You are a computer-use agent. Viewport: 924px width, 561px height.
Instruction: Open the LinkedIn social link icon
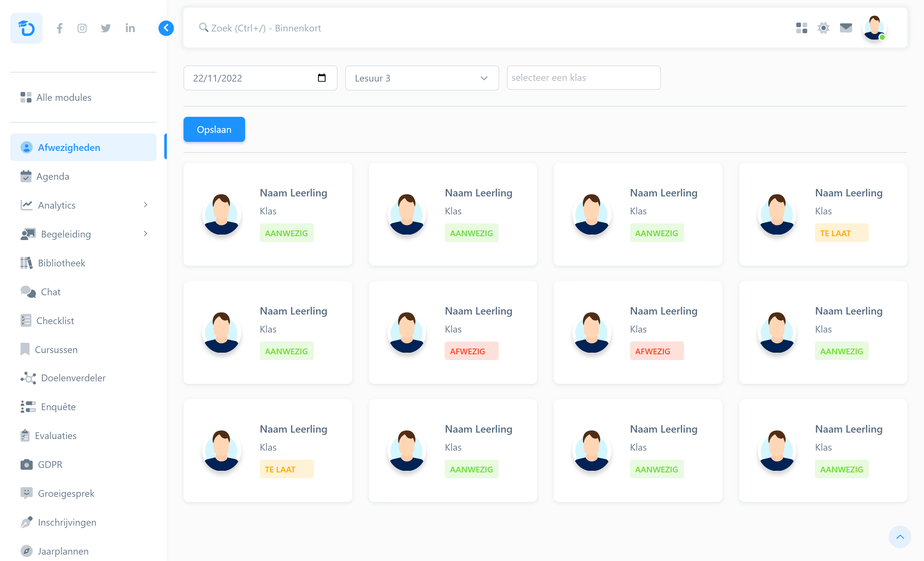[x=130, y=28]
